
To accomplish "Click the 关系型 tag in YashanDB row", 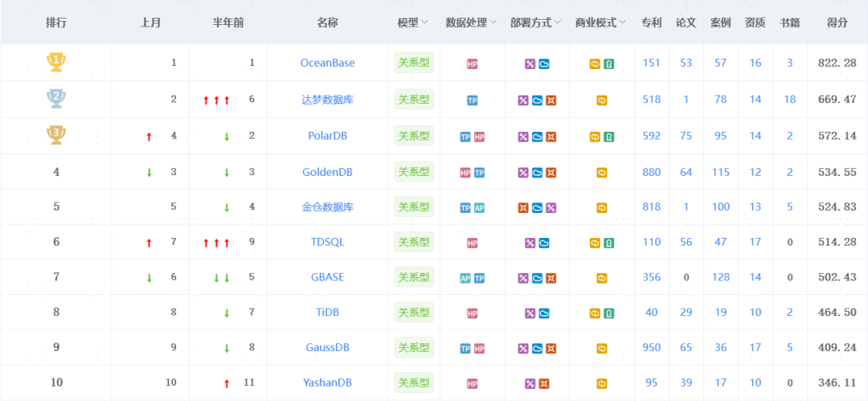I will pyautogui.click(x=414, y=383).
